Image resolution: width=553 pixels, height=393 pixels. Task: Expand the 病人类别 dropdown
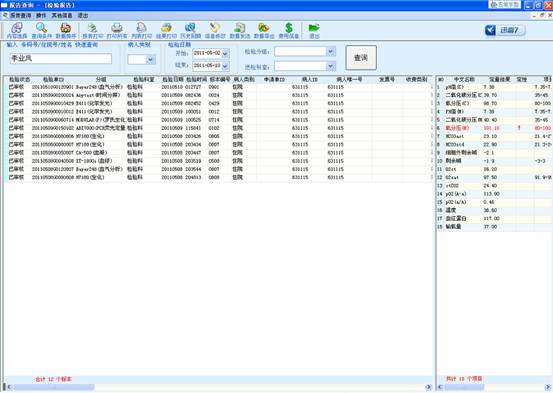(x=151, y=59)
